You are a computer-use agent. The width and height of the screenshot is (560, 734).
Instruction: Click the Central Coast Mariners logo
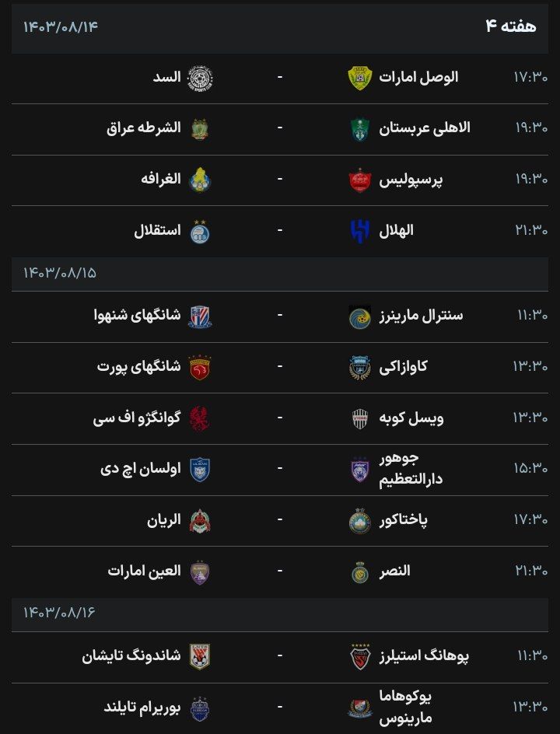[359, 316]
